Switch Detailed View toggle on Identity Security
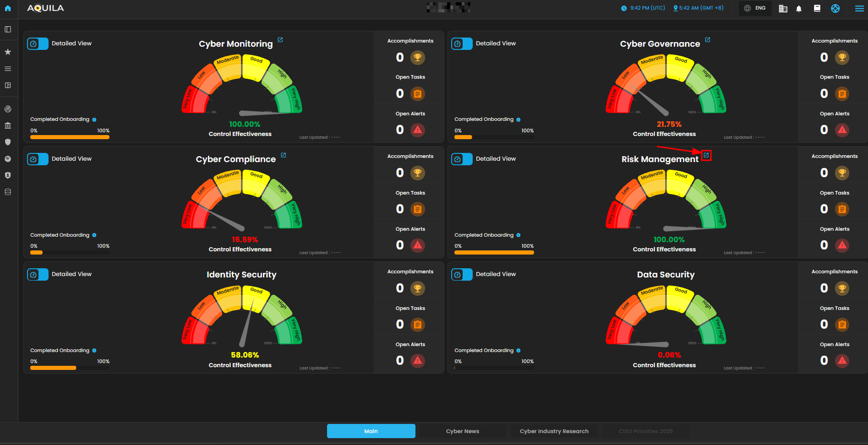The width and height of the screenshot is (868, 445). [x=38, y=275]
